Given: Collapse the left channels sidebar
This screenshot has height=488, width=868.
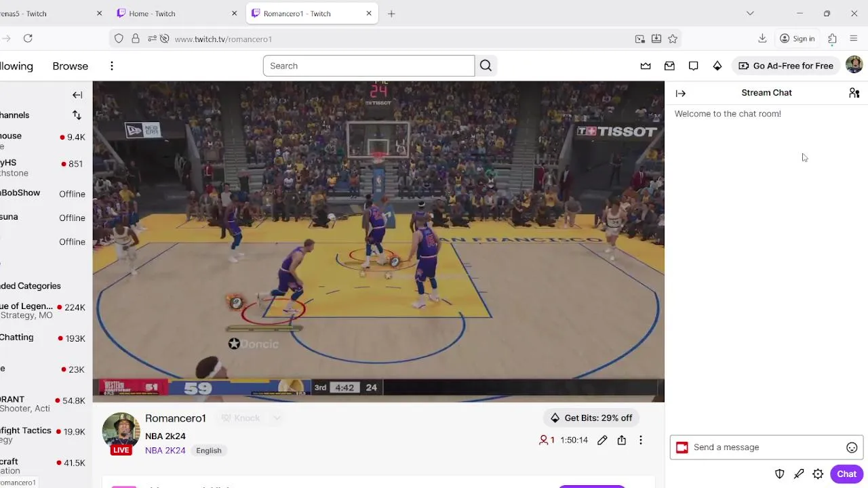Looking at the screenshot, I should [77, 95].
